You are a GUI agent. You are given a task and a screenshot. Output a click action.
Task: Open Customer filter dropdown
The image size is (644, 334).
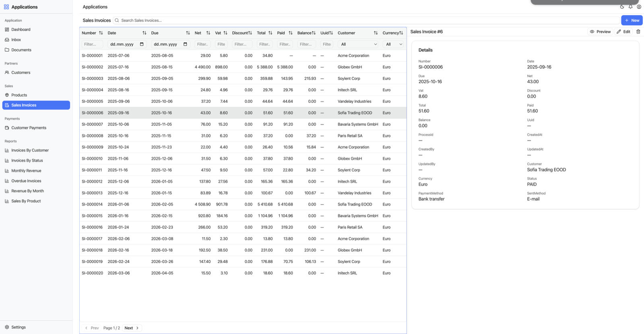(358, 44)
